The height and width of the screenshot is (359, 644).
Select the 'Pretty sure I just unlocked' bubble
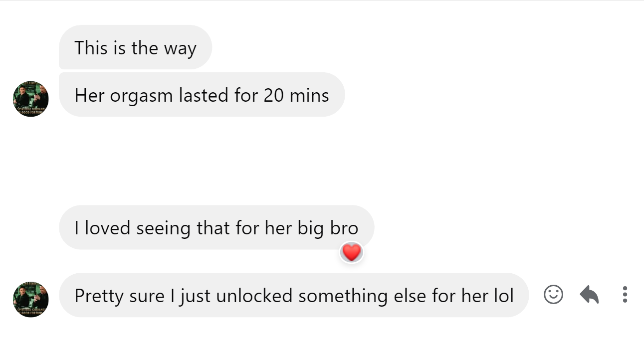point(294,295)
